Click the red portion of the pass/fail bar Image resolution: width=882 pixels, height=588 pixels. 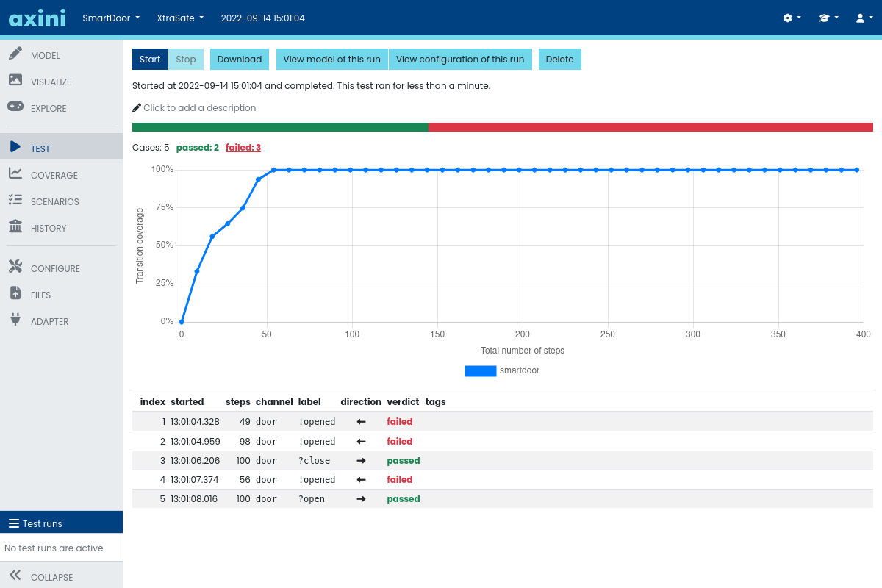(x=650, y=126)
